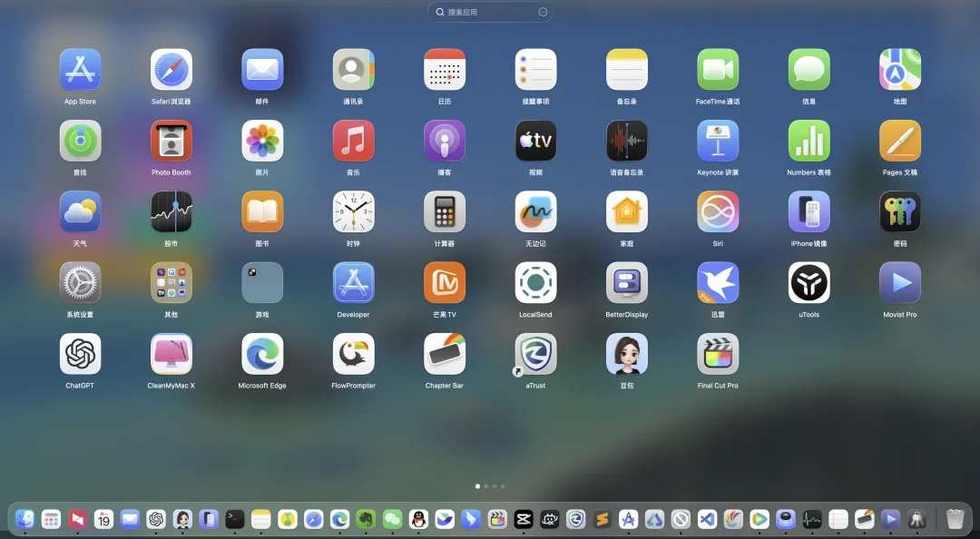Open QQ penguin icon in Dock
This screenshot has height=539, width=980.
click(418, 519)
